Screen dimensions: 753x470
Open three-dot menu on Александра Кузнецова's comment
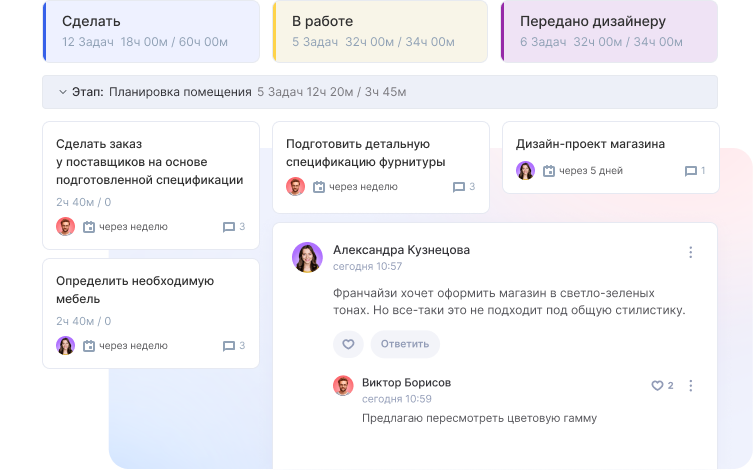tap(690, 252)
